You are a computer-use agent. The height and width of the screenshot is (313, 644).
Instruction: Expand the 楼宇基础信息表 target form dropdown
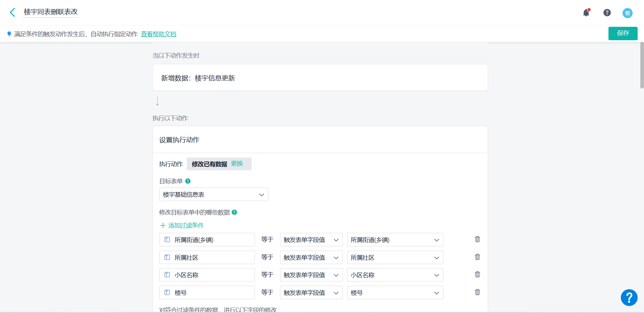(214, 195)
